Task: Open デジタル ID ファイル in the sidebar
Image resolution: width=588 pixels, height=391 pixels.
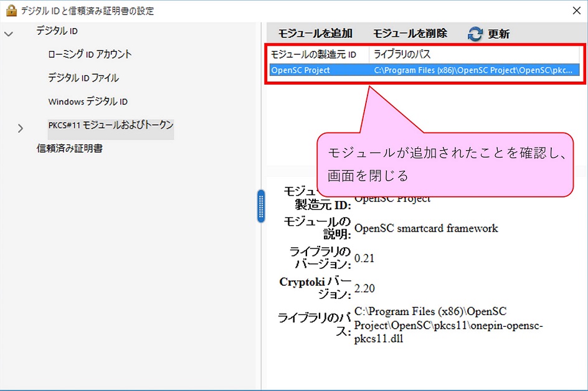Action: coord(83,78)
